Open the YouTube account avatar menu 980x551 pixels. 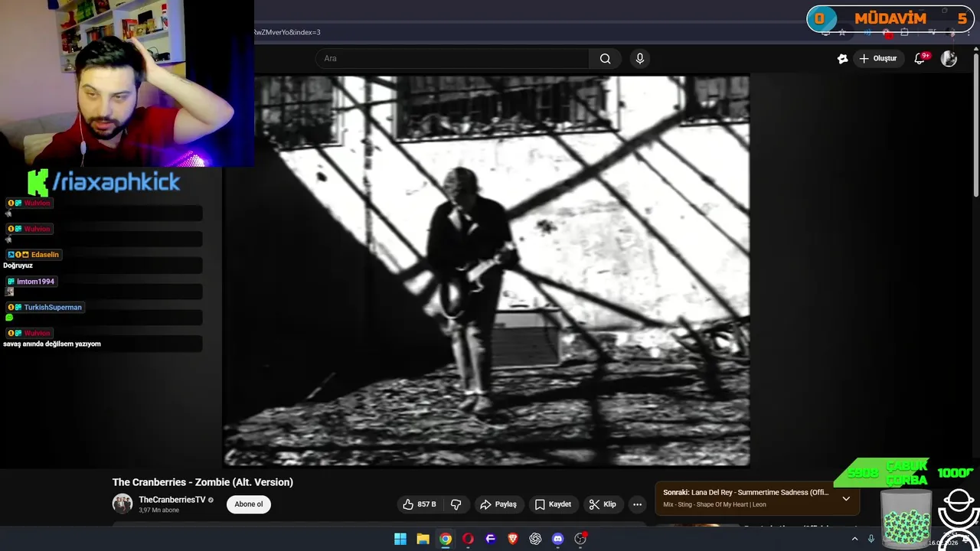pos(949,58)
